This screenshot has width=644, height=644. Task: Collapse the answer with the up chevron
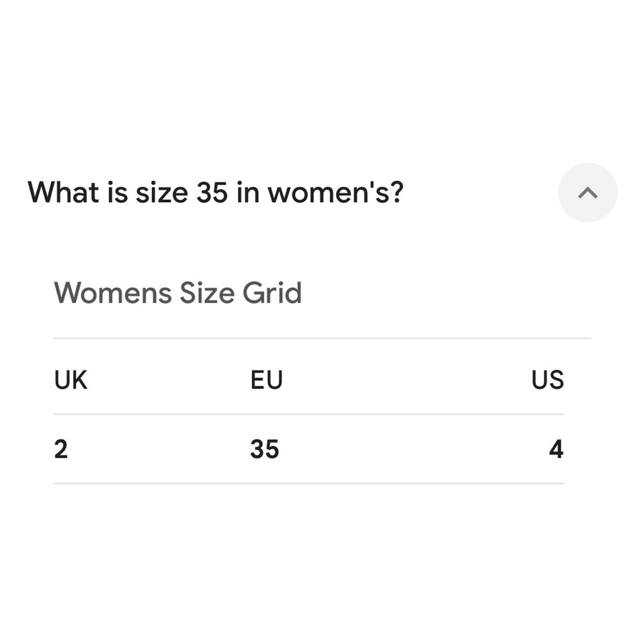[587, 193]
